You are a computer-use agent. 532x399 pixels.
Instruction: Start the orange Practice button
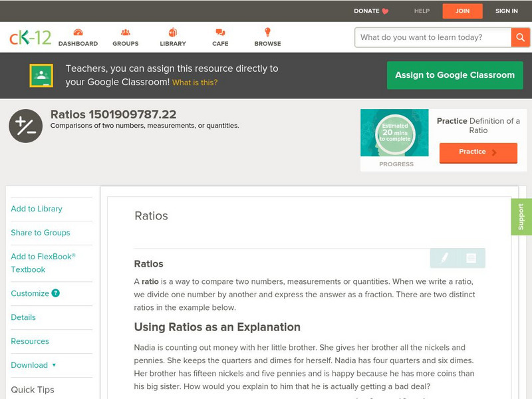pos(477,152)
